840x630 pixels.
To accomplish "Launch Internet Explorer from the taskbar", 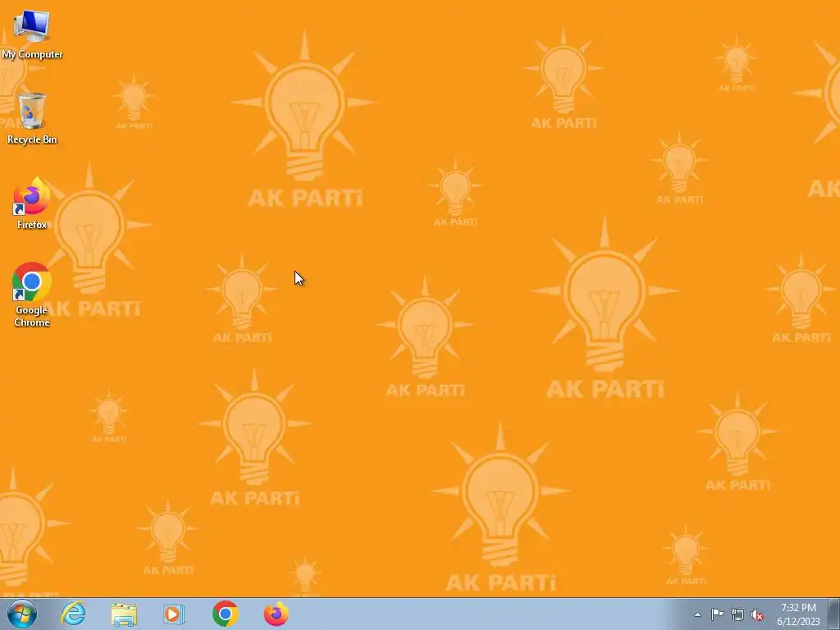I will (73, 614).
